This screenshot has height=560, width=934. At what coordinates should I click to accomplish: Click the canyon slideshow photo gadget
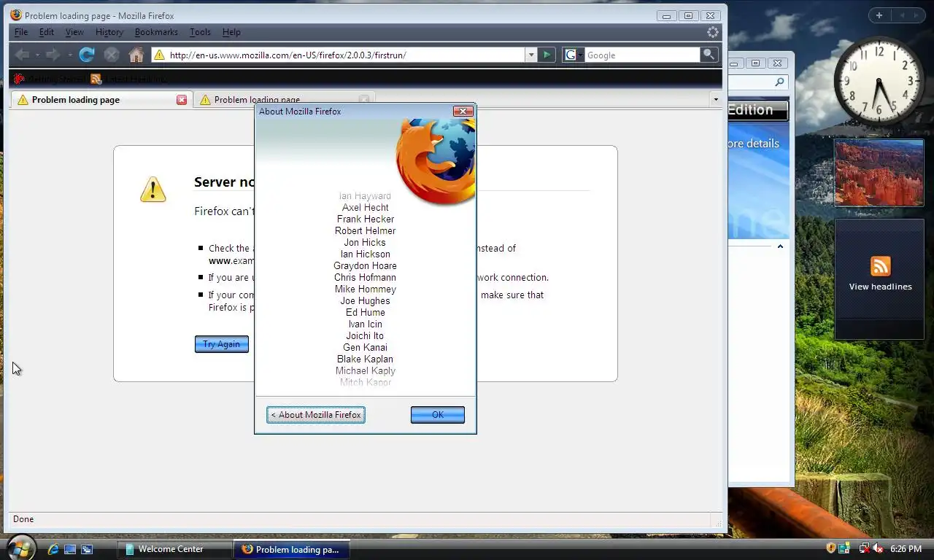point(879,174)
